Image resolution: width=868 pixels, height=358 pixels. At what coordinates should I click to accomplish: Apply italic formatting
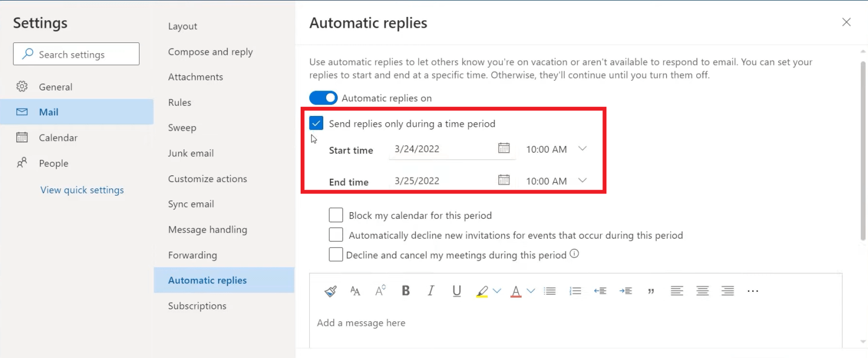click(x=431, y=291)
